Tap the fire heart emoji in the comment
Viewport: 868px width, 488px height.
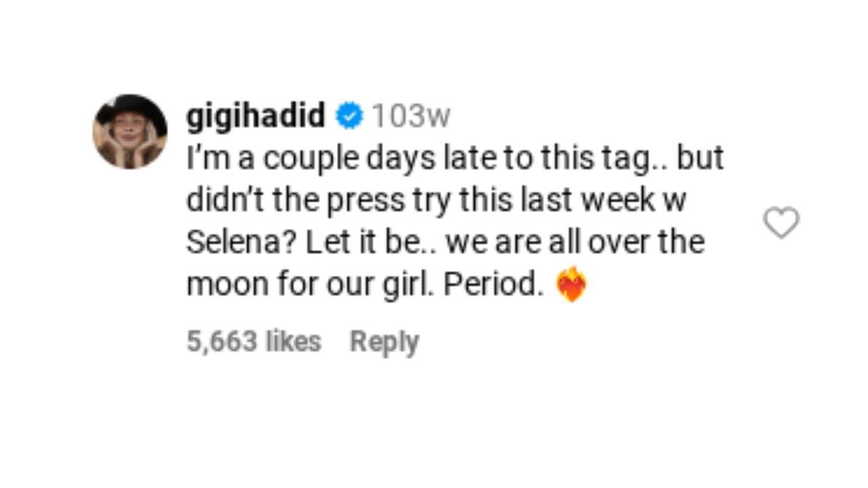point(570,285)
